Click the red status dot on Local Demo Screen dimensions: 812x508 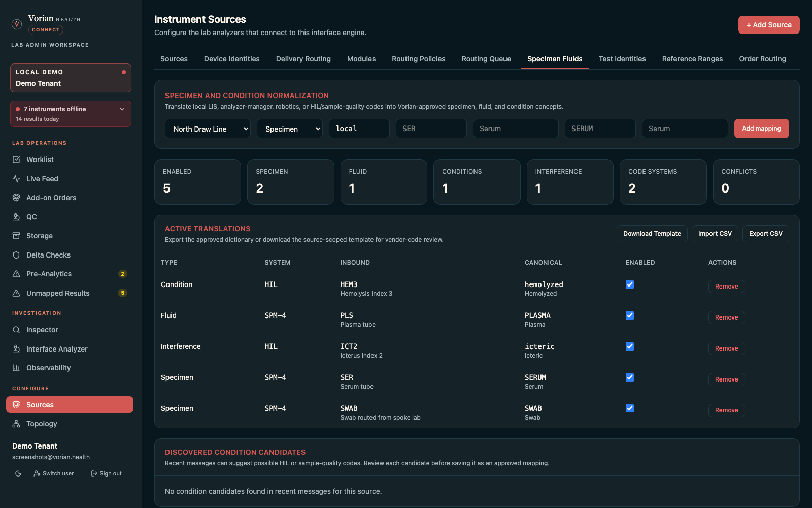(x=124, y=72)
